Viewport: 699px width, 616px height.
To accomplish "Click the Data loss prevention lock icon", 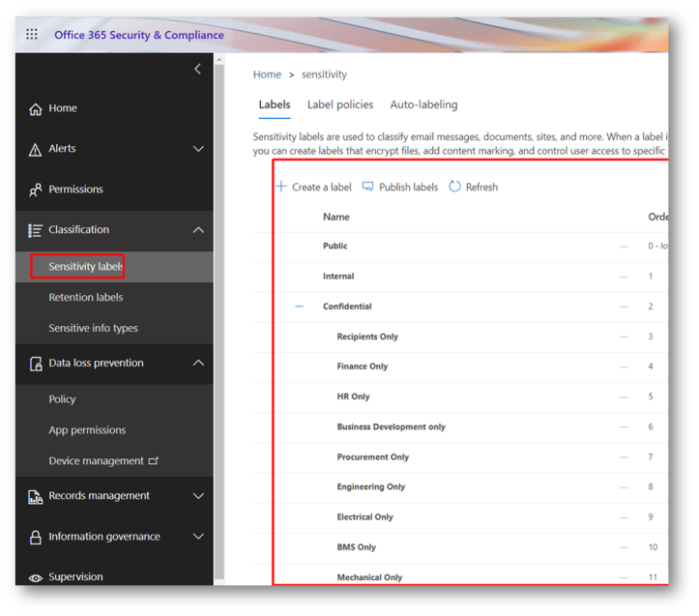I will pyautogui.click(x=36, y=364).
